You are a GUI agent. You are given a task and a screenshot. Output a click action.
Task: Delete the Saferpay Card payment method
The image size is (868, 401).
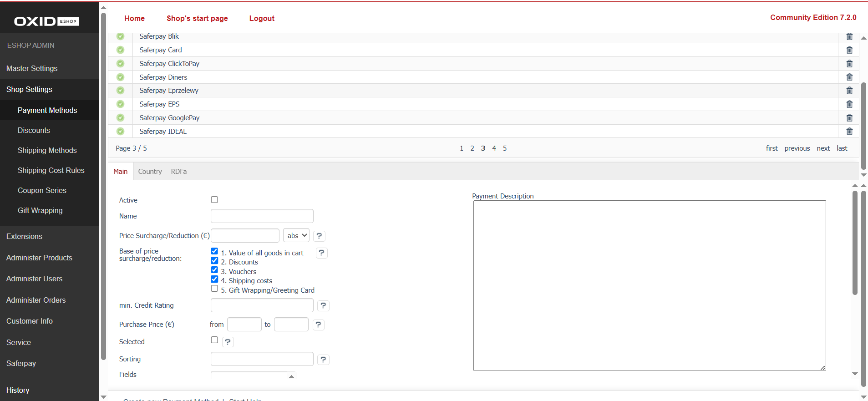click(x=849, y=50)
